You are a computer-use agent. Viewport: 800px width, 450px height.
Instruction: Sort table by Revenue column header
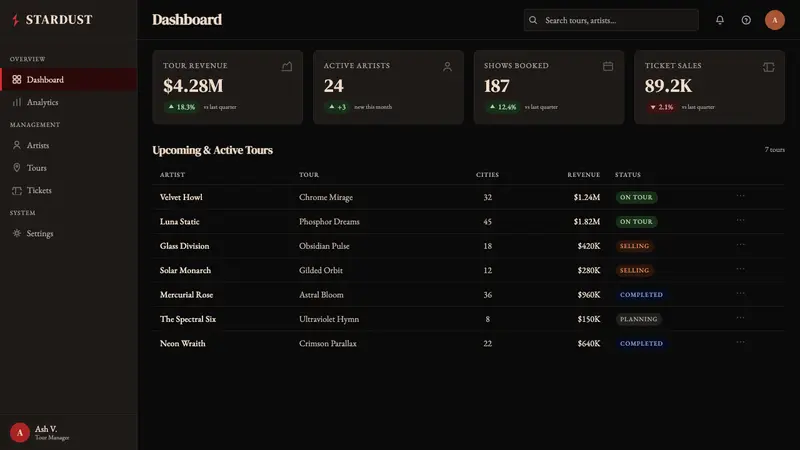584,174
